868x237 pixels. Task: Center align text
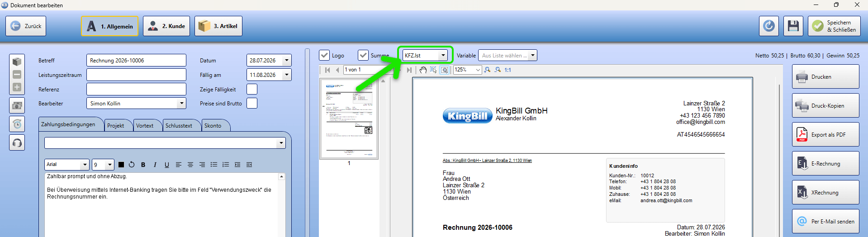[x=190, y=165]
